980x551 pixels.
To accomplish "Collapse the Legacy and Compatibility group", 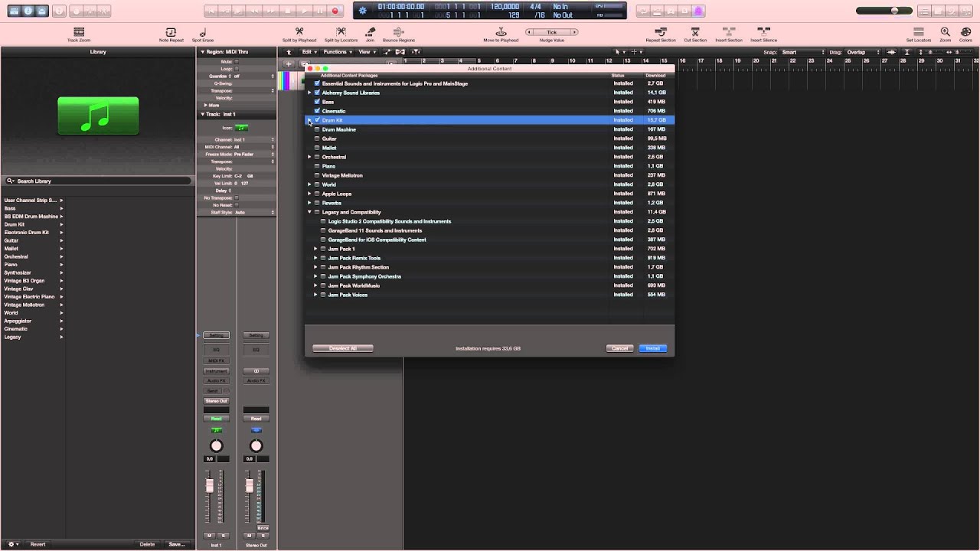I will click(x=309, y=212).
